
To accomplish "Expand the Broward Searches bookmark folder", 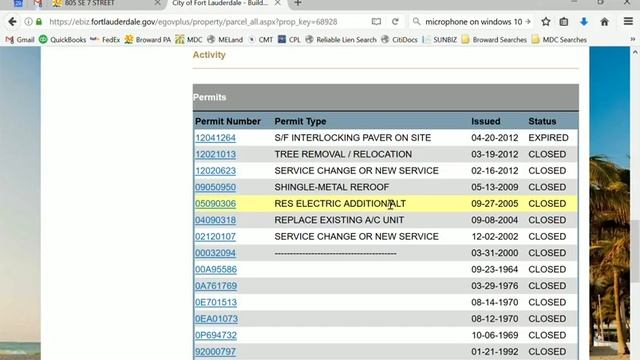I will (494, 40).
